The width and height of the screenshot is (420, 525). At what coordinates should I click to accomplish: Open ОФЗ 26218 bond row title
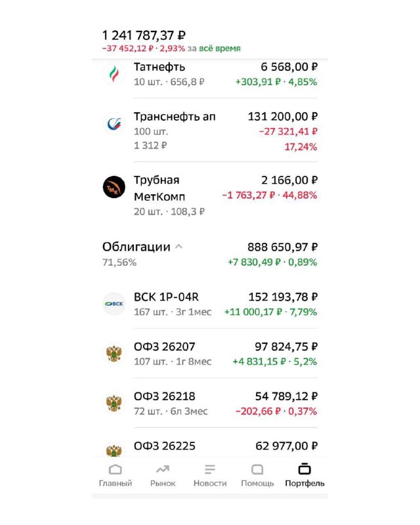165,396
